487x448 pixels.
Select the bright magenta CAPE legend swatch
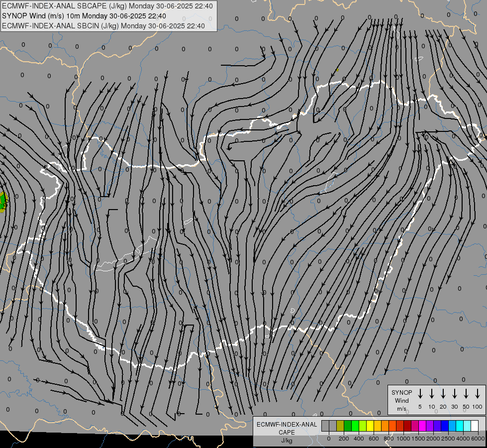pyautogui.click(x=423, y=426)
